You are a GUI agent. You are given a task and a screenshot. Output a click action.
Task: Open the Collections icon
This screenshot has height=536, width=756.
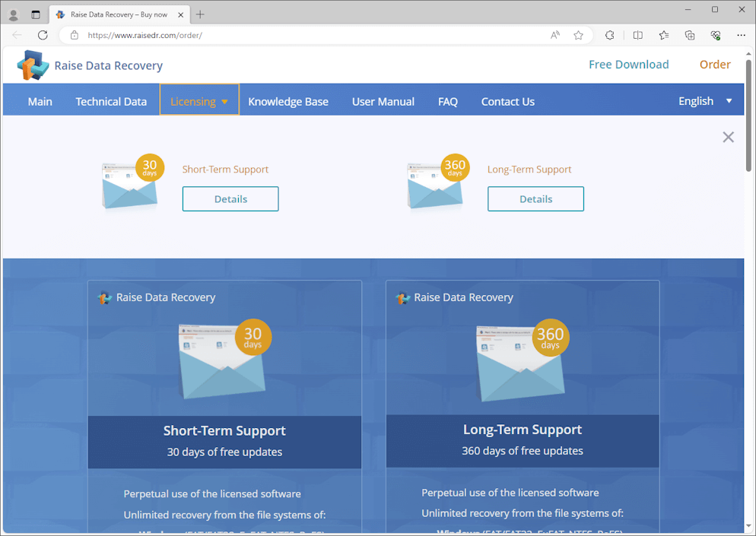pos(690,35)
